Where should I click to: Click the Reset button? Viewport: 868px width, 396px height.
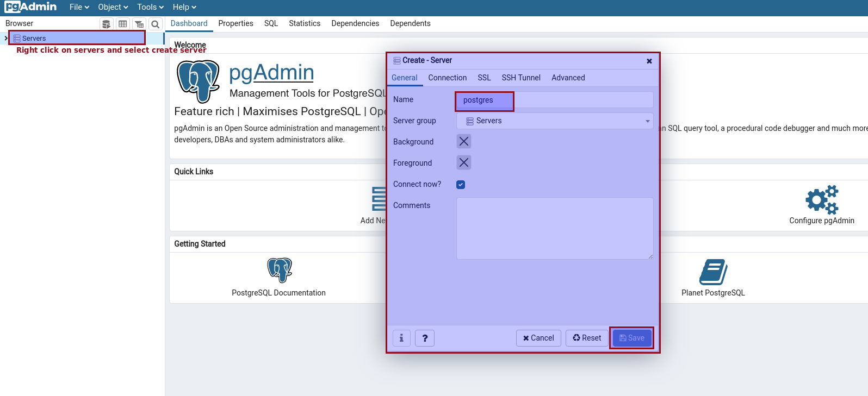tap(587, 338)
